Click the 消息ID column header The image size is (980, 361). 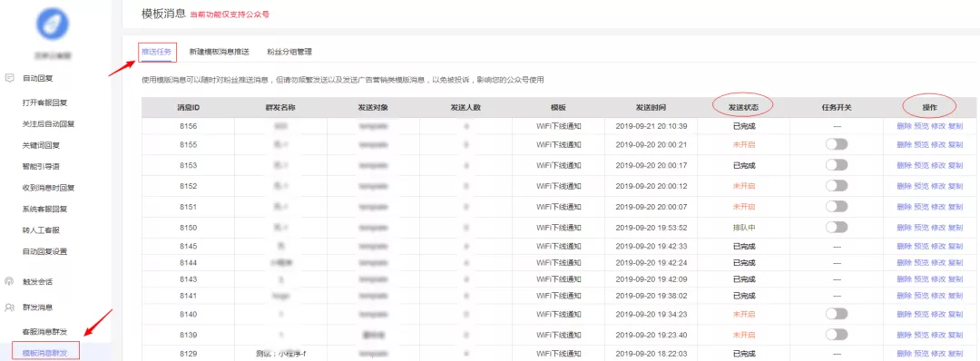coord(188,107)
